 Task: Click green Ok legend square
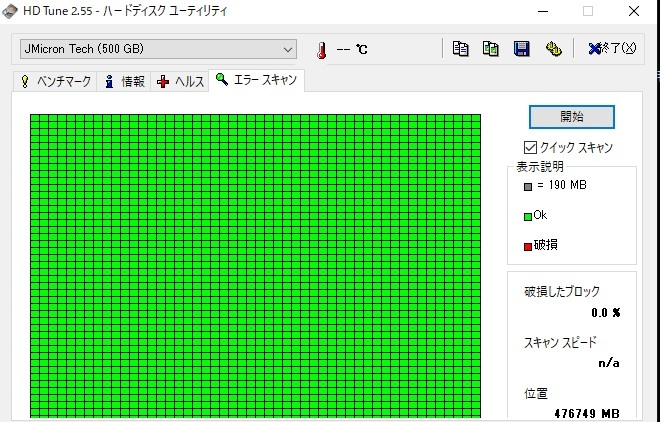528,217
